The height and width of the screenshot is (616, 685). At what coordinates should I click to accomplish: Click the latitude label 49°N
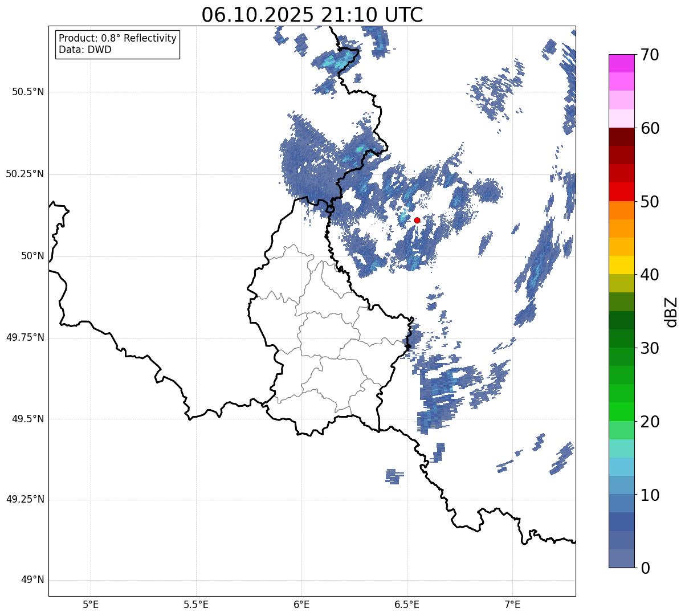pyautogui.click(x=32, y=580)
